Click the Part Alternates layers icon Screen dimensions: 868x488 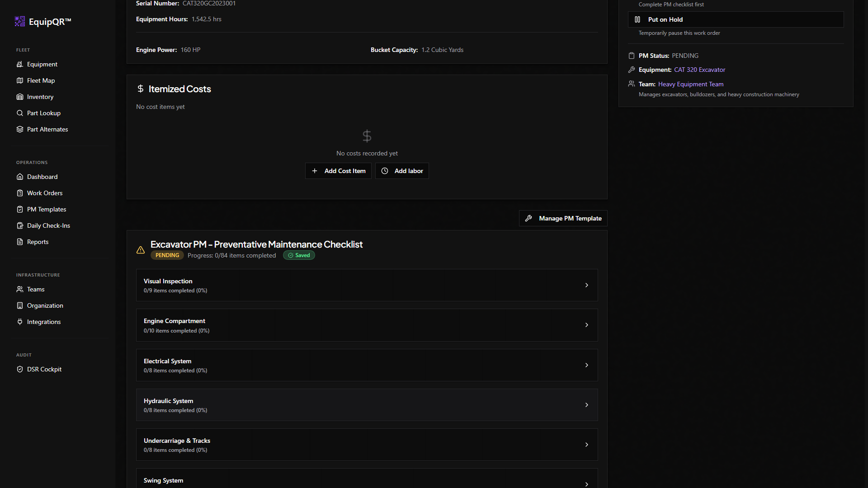pos(20,129)
